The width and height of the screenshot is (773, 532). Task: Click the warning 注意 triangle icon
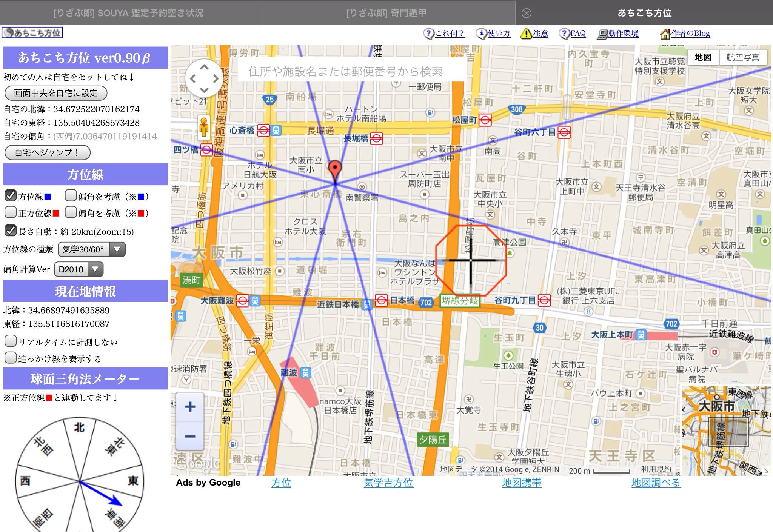[525, 34]
